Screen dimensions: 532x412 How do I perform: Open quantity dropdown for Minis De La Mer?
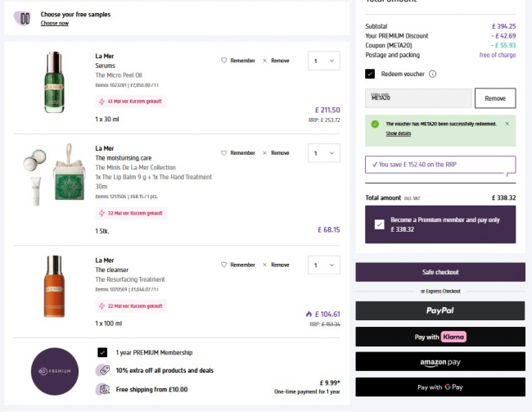(x=323, y=152)
